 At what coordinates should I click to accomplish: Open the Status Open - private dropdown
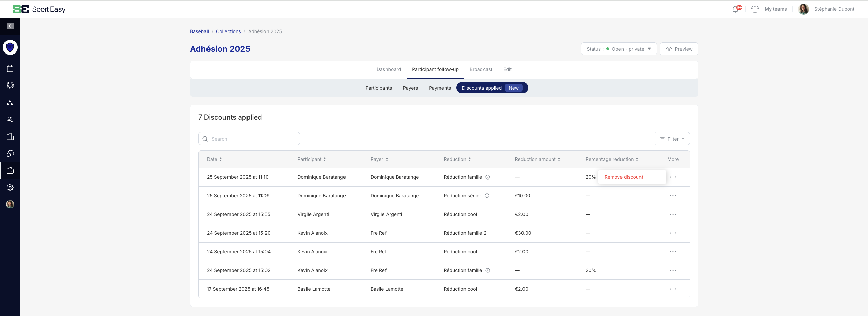pos(619,49)
